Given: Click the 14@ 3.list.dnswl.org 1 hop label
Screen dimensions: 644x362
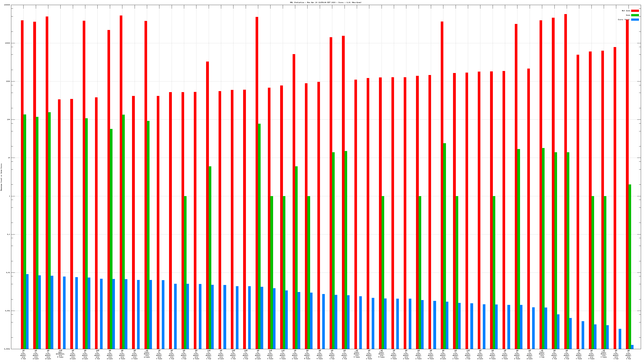Looking at the screenshot, I should pos(97,355).
